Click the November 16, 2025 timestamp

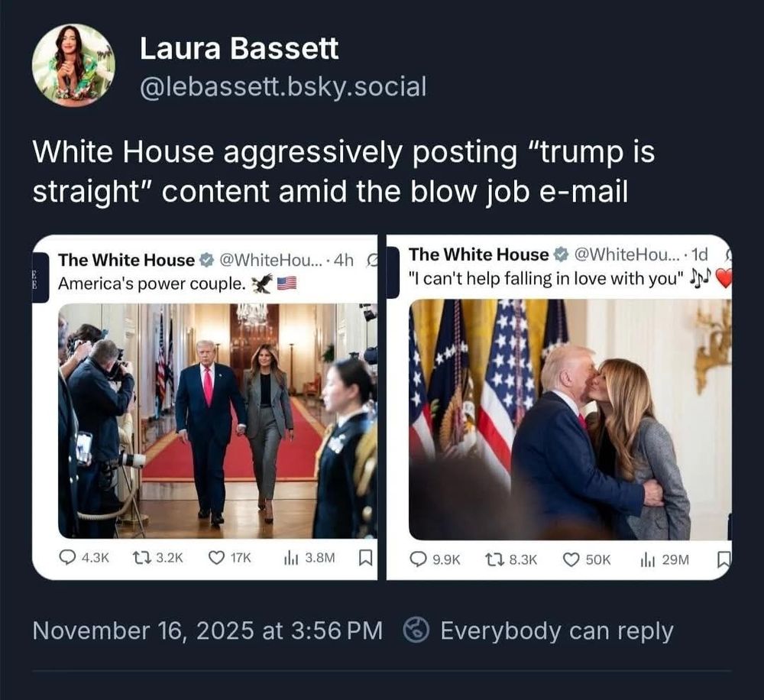208,630
